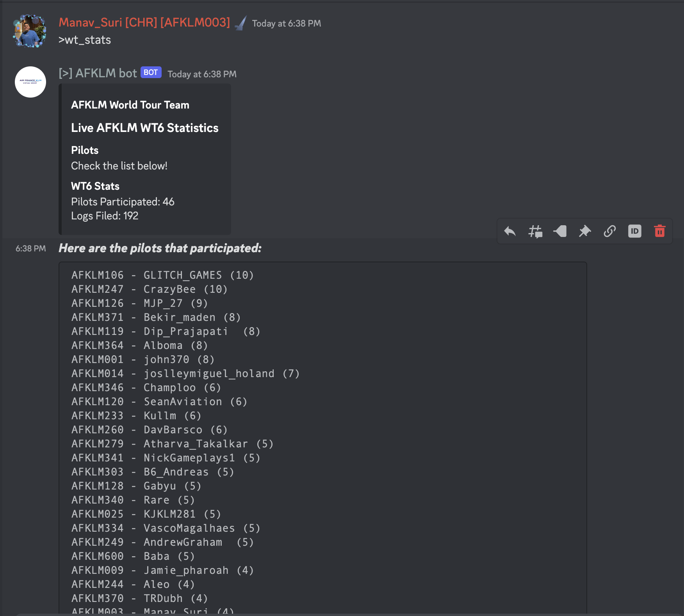
Task: Click the AFKLM371 - Bekir_maden (8) row
Action: pos(156,317)
